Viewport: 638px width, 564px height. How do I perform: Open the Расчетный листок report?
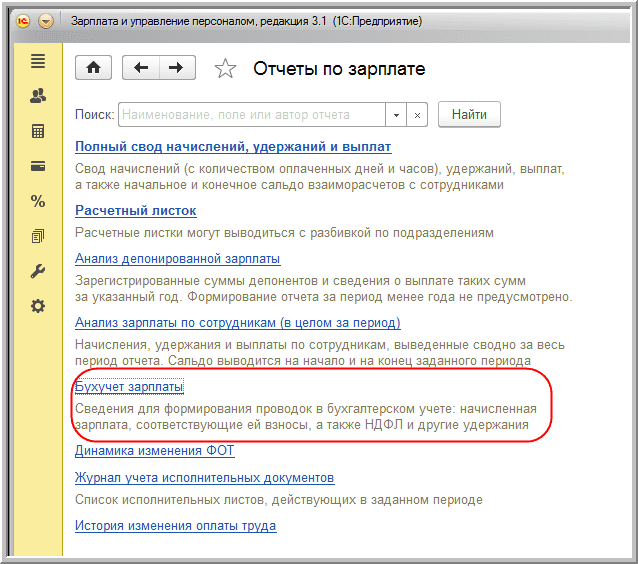coord(136,211)
